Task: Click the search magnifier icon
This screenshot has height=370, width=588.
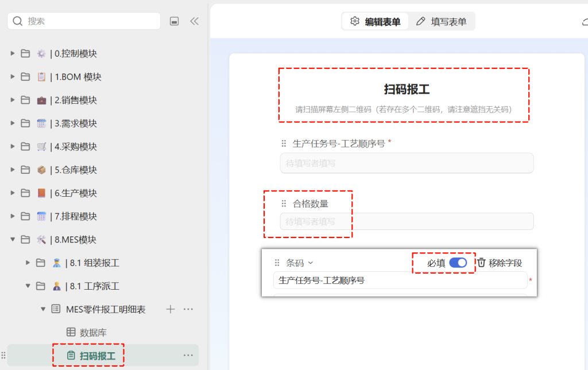Action: point(18,21)
